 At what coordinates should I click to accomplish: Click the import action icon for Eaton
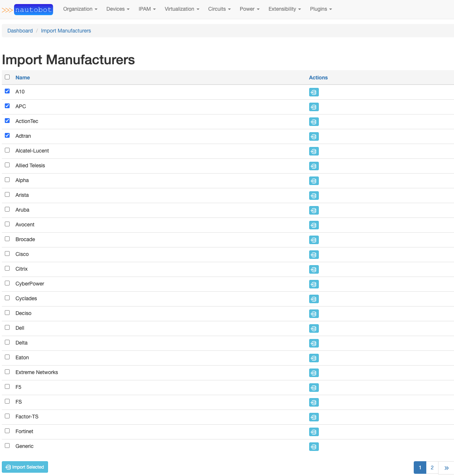(314, 358)
